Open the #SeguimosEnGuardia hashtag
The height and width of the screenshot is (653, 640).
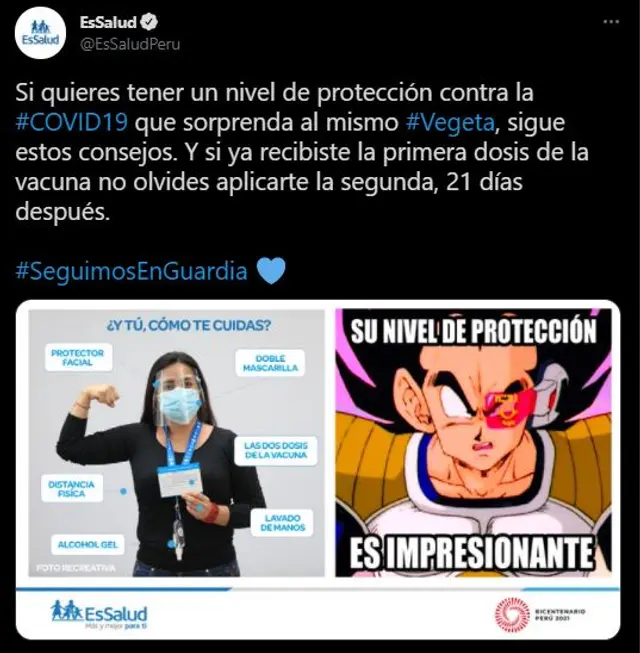[131, 271]
